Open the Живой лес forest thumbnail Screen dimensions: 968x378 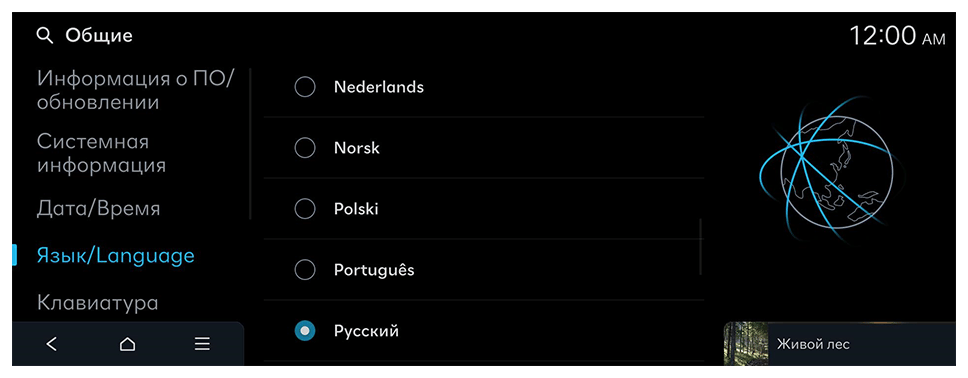[746, 343]
